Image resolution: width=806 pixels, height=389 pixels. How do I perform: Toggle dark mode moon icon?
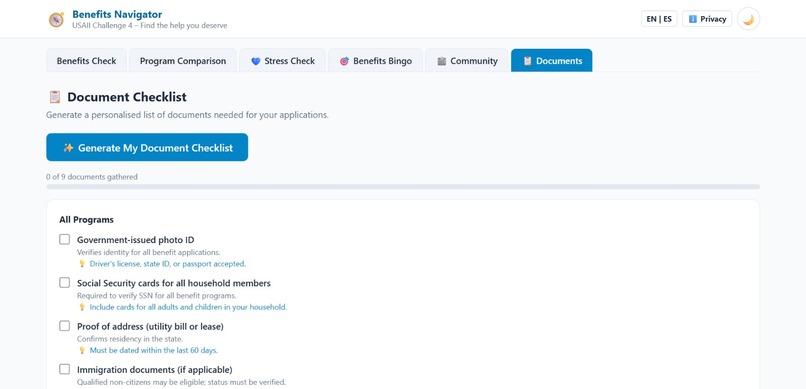pyautogui.click(x=748, y=19)
